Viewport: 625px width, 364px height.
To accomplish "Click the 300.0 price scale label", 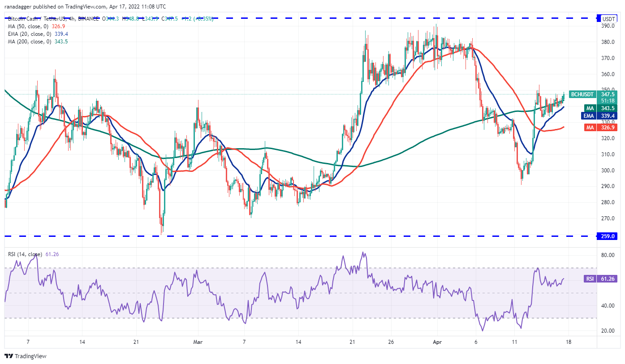I will [608, 171].
